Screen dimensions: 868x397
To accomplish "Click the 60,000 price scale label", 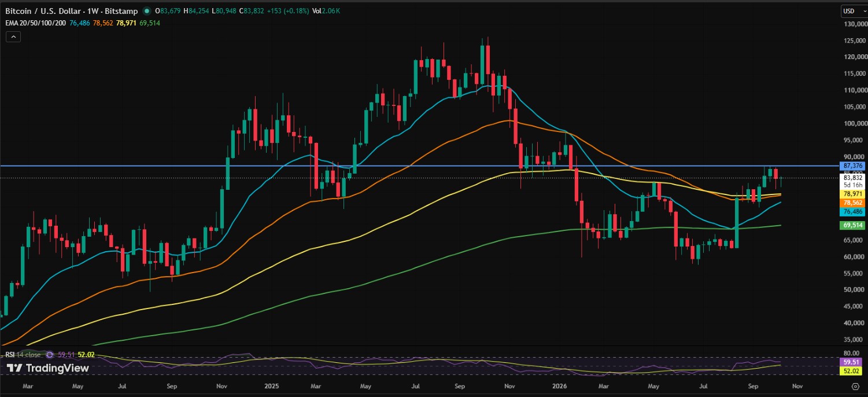I will [x=855, y=256].
